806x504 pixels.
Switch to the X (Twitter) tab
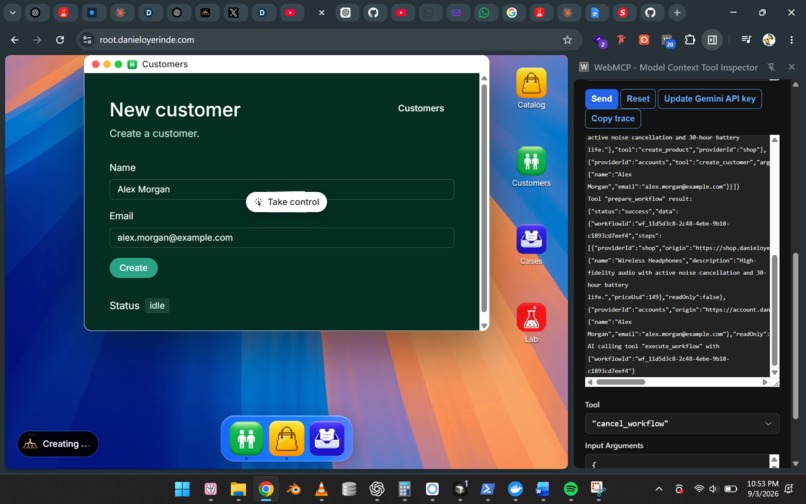pos(233,13)
